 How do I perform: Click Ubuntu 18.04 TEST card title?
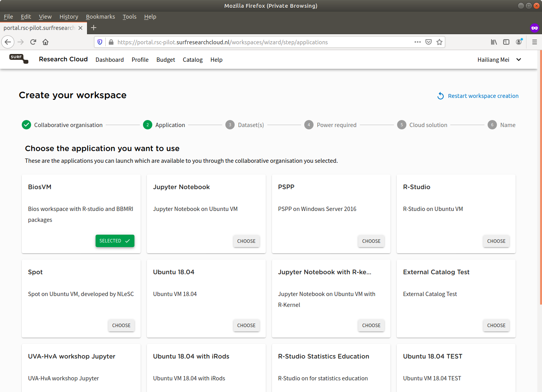[x=433, y=356]
